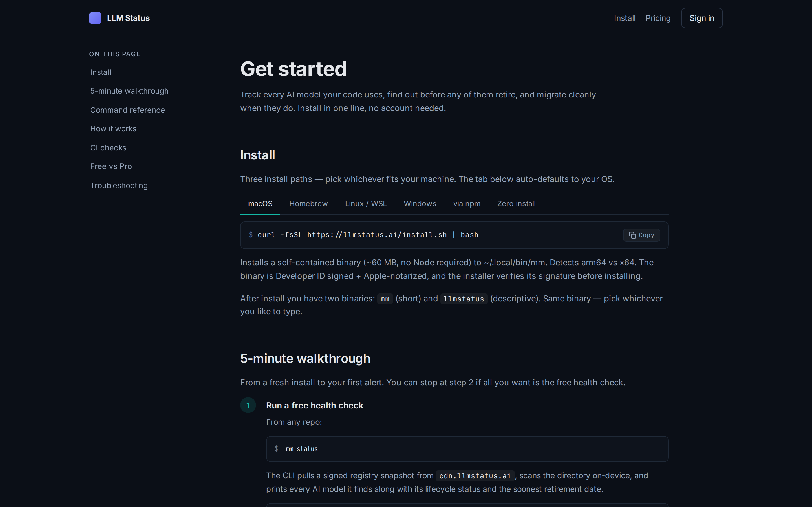
Task: Select the macOS install tab
Action: coord(260,204)
